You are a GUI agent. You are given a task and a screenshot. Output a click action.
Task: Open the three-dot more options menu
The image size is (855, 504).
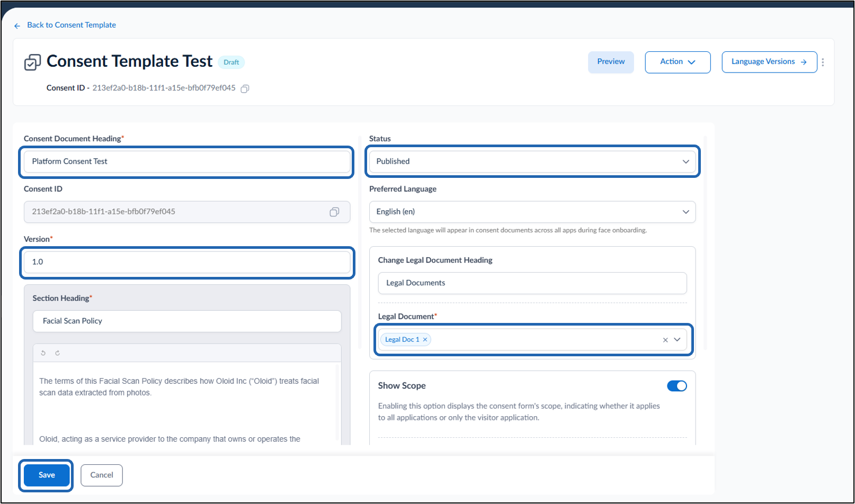[x=823, y=62]
